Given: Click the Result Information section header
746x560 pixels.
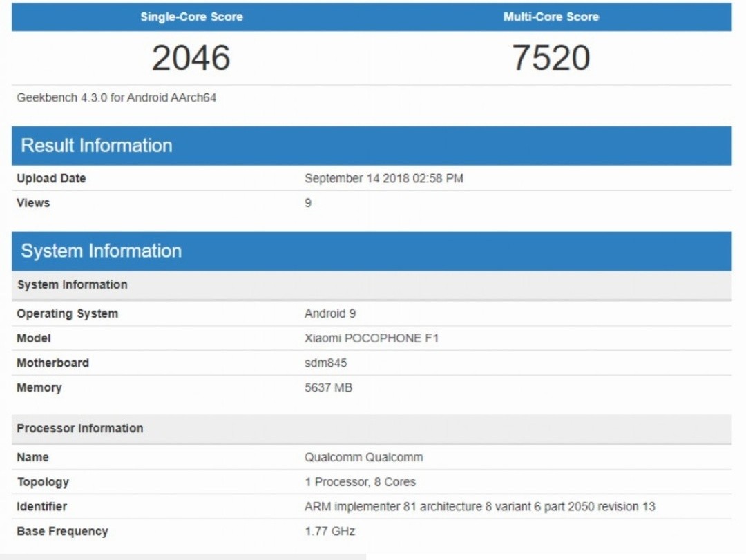Looking at the screenshot, I should pos(372,146).
